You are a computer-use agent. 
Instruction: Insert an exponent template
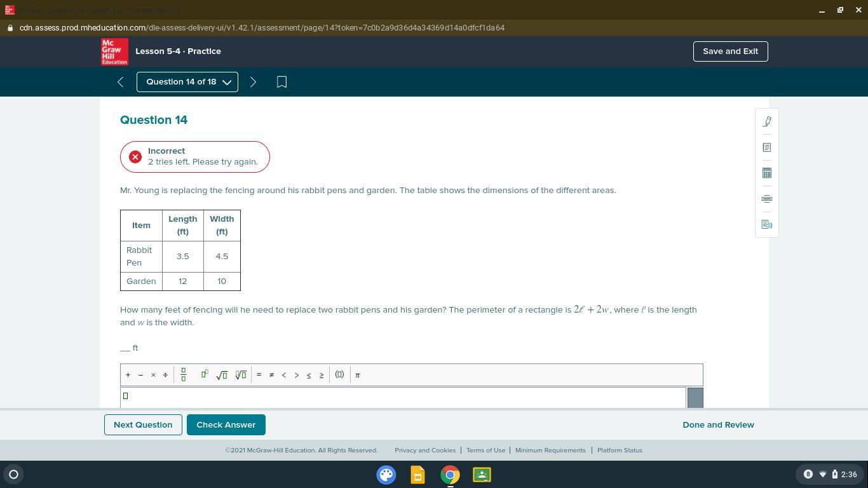pyautogui.click(x=204, y=375)
